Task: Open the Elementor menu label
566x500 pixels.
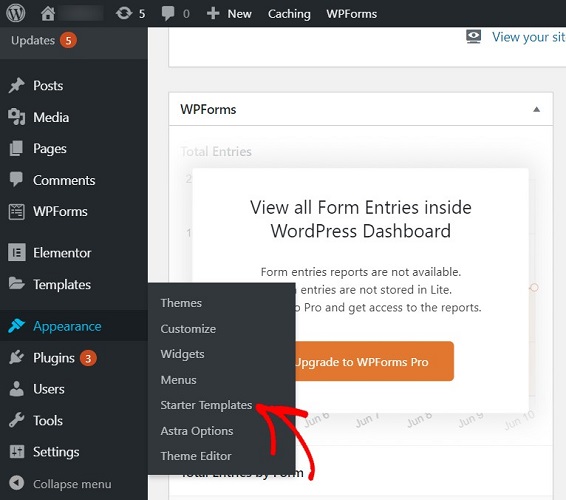Action: (62, 253)
